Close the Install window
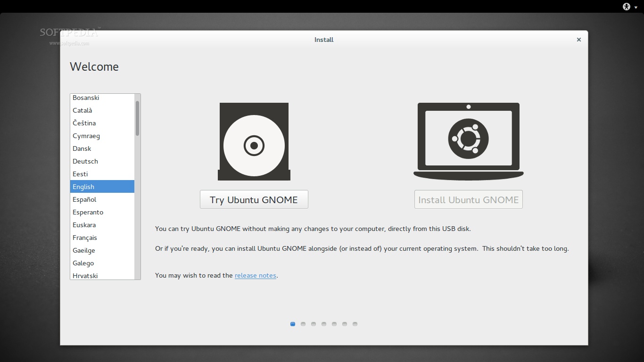Image resolution: width=644 pixels, height=362 pixels. point(578,40)
